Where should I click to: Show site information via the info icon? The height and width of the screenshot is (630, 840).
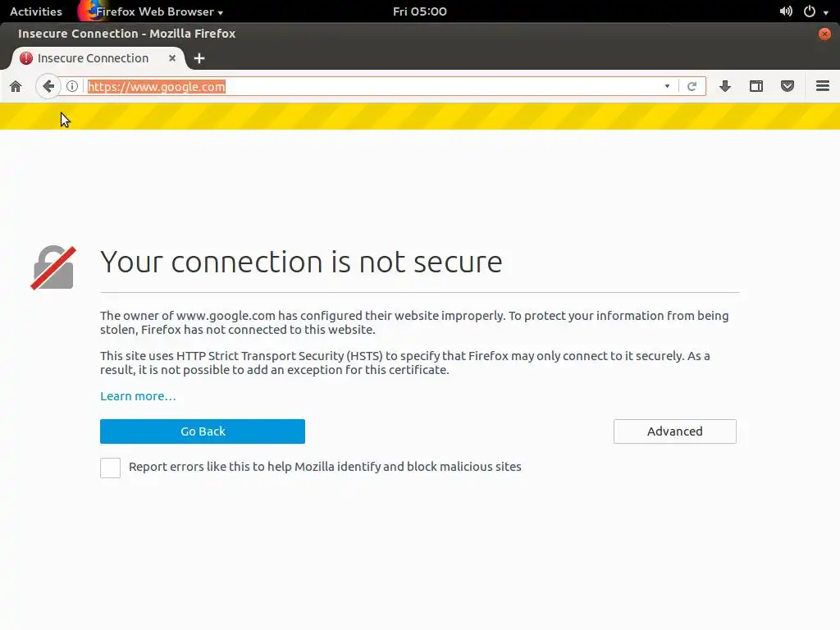72,86
